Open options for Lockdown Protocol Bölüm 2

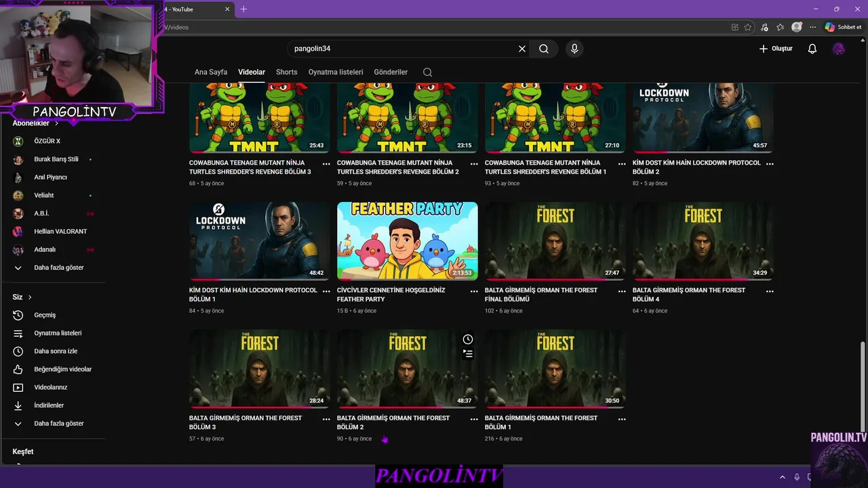(770, 164)
